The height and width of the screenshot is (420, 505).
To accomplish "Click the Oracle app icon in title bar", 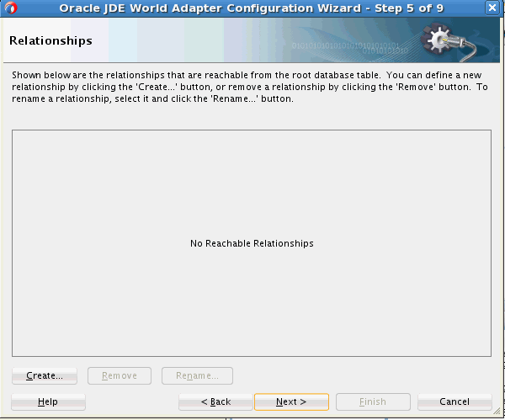I will coord(11,8).
